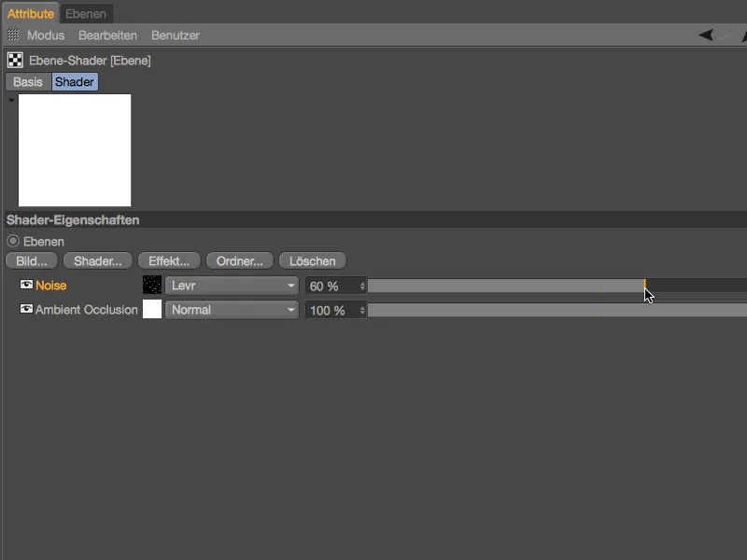Select the Noise layer name
The image size is (747, 560).
pyautogui.click(x=51, y=286)
